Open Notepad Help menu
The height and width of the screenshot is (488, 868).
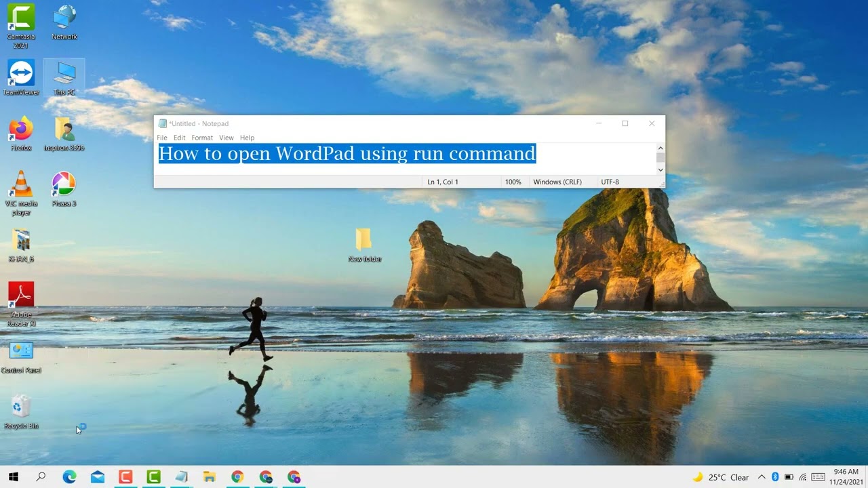(247, 138)
